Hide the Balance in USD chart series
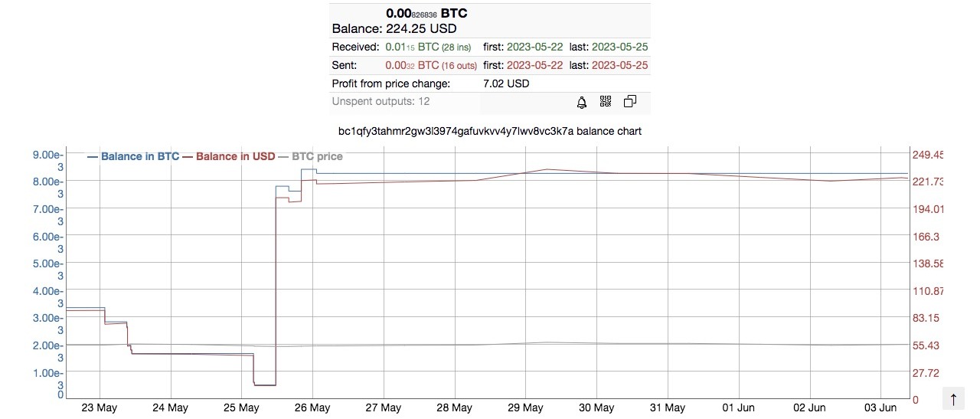Screen dimensions: 980x419 (228, 156)
